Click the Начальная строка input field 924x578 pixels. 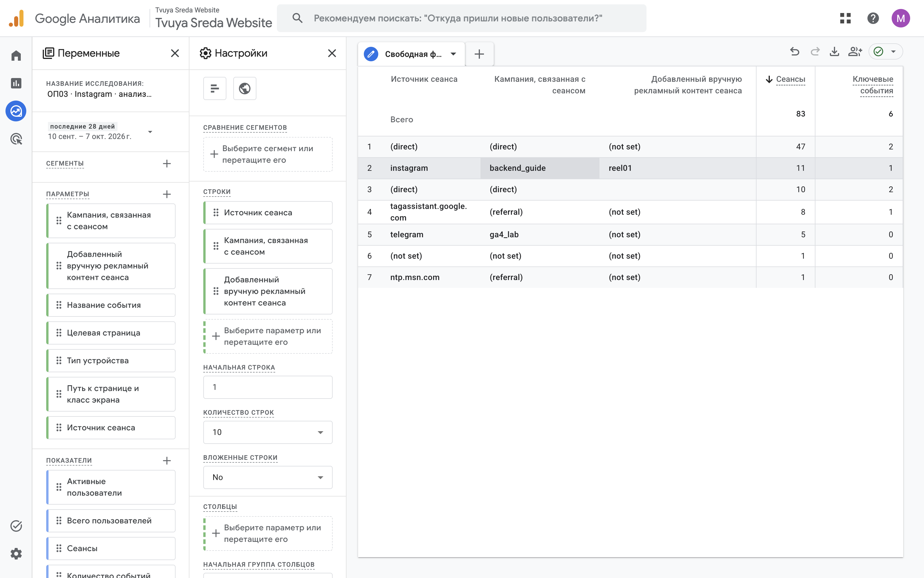pyautogui.click(x=268, y=387)
